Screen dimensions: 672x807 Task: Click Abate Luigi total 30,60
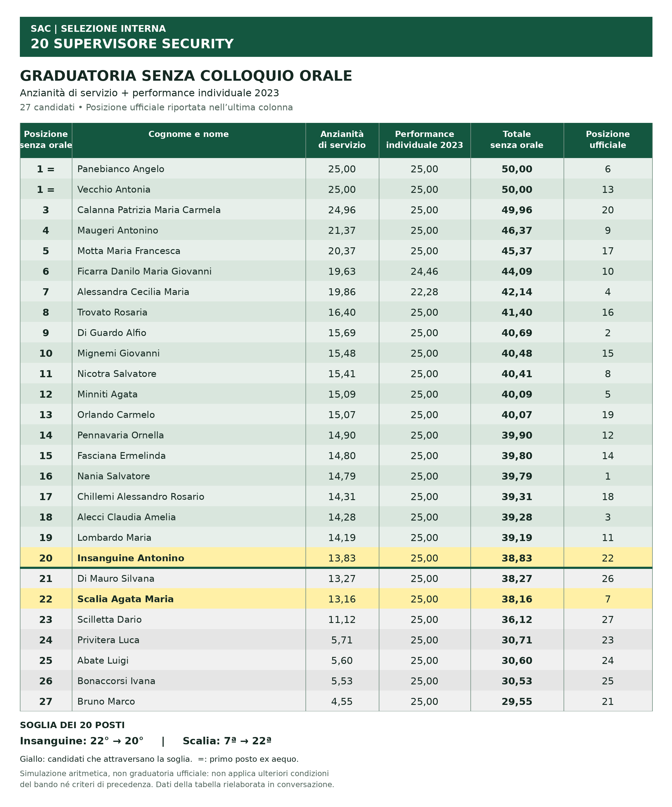point(517,661)
